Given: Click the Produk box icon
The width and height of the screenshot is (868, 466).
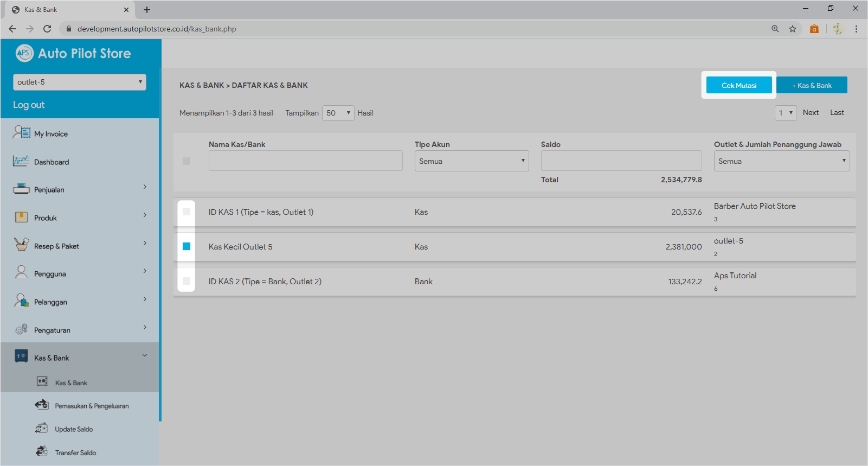Looking at the screenshot, I should pos(21,218).
